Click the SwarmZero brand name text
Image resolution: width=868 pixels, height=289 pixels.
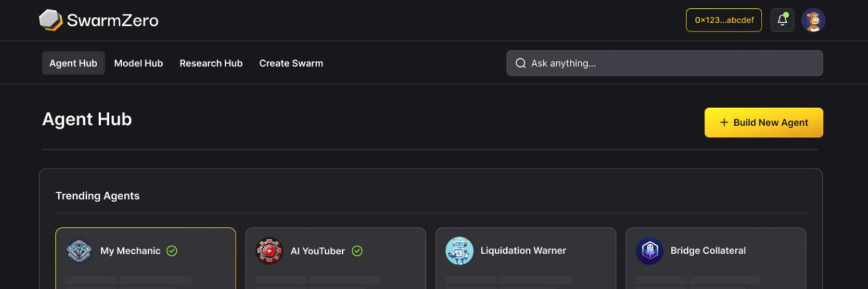[x=112, y=21]
